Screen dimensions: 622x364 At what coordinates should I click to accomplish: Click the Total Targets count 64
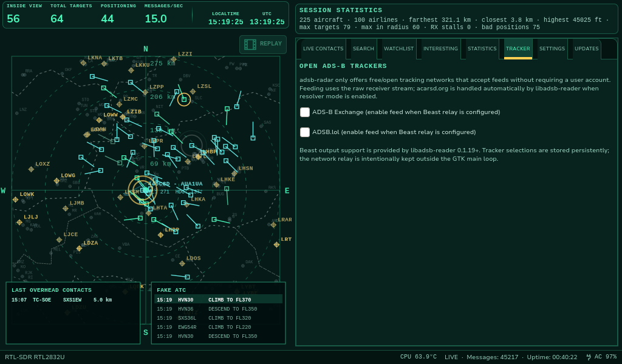[x=56, y=19]
